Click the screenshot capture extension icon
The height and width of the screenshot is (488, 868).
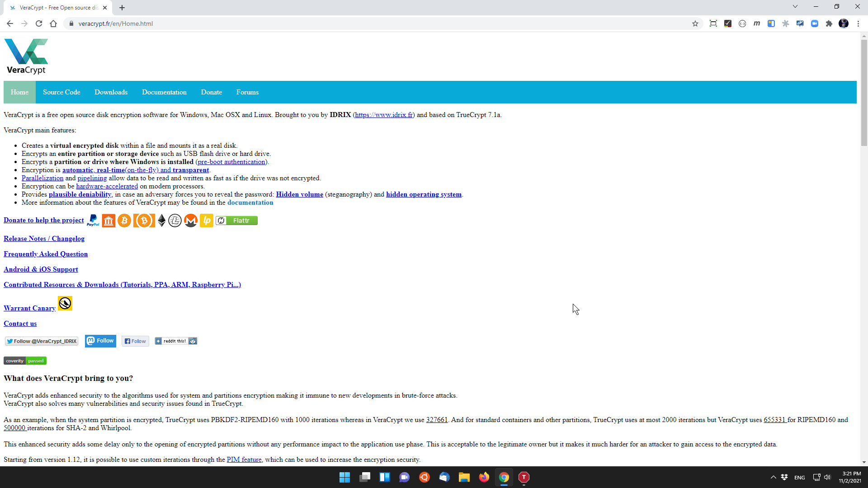[x=713, y=23]
